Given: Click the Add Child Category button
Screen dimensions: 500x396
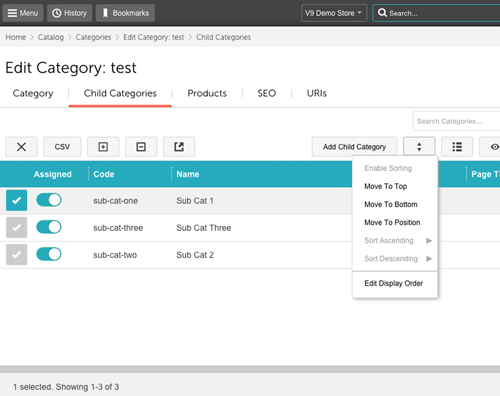Looking at the screenshot, I should click(354, 147).
